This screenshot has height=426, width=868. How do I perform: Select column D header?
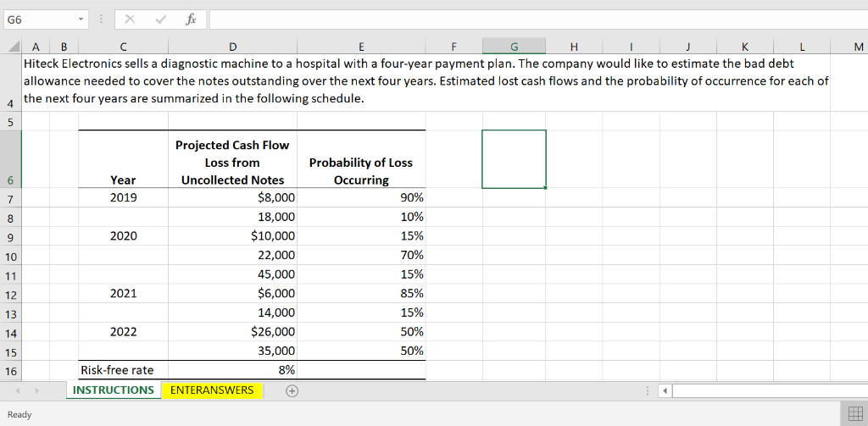[x=232, y=47]
